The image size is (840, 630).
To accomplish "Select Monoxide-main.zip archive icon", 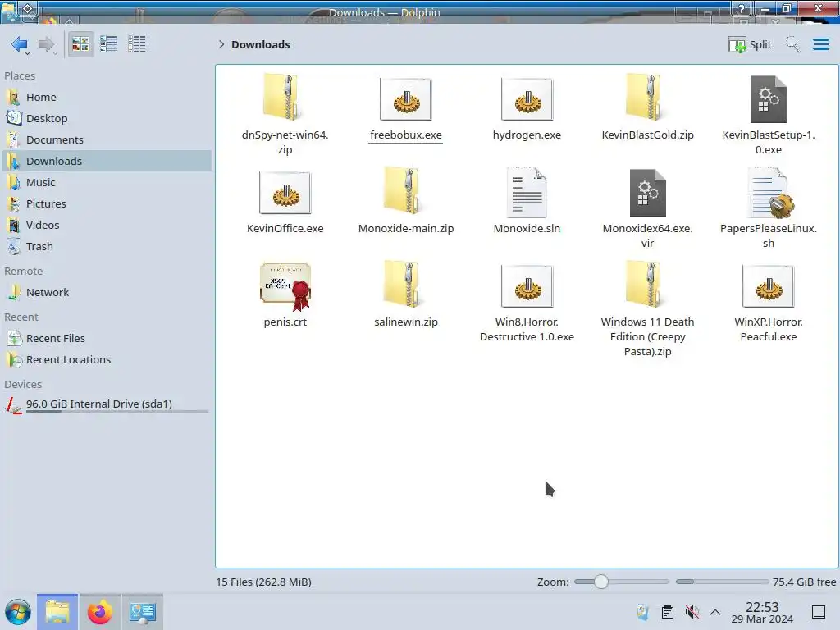I will [x=405, y=191].
